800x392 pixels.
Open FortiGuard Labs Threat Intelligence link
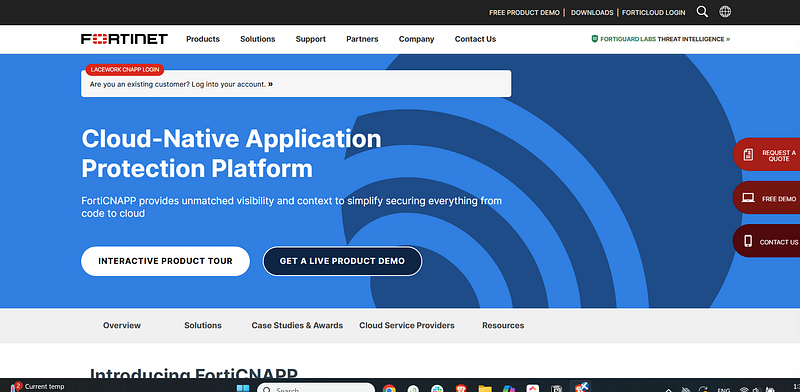tap(661, 39)
